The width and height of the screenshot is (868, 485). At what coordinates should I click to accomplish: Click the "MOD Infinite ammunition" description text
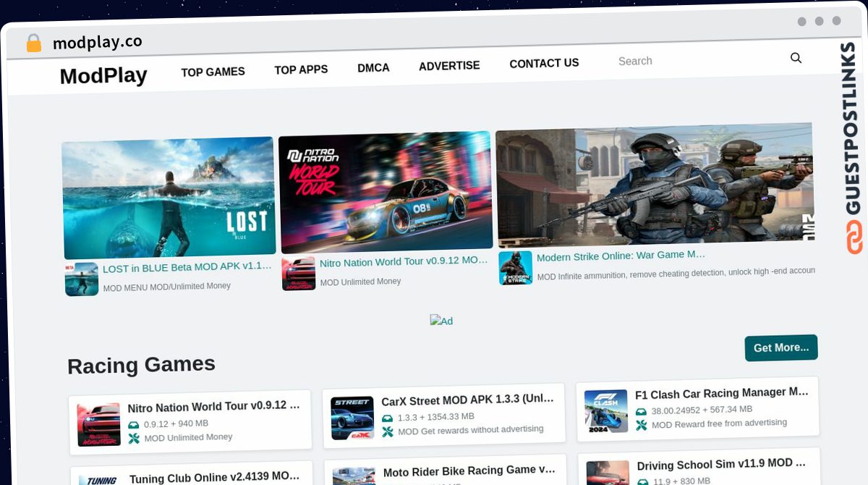point(676,273)
